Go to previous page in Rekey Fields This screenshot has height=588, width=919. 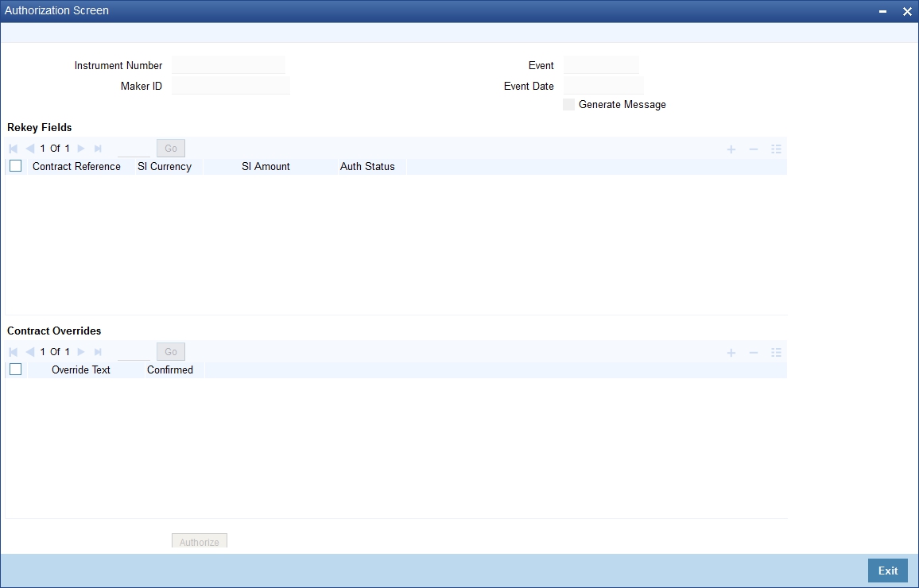pos(30,149)
